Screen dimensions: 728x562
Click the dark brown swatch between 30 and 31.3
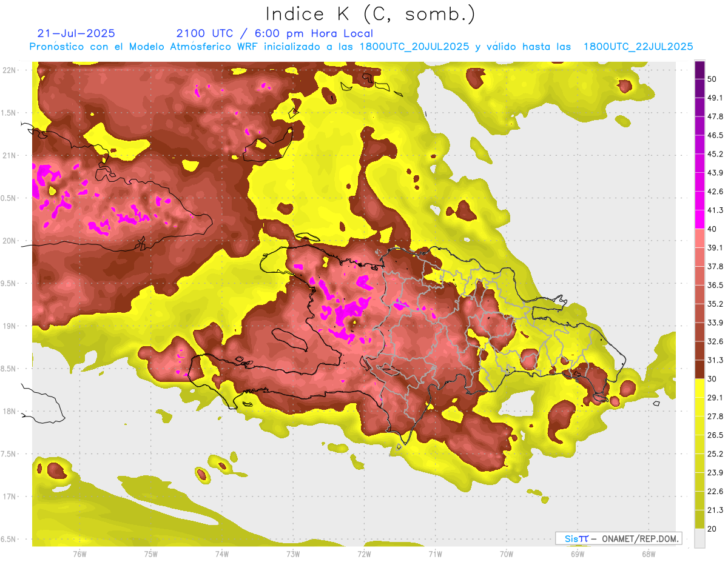tap(699, 369)
